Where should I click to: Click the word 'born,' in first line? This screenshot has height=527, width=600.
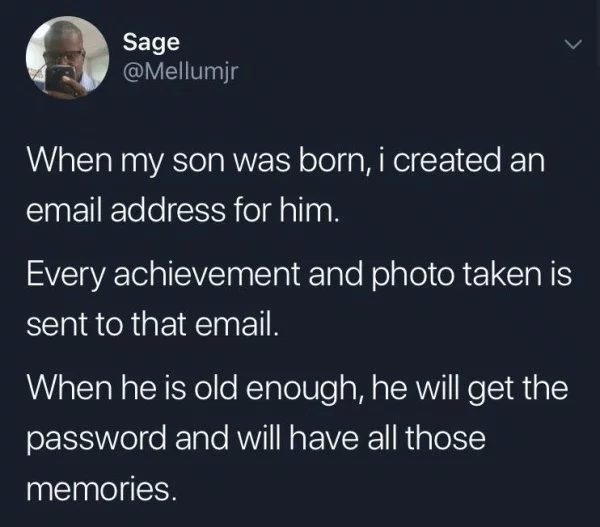coord(335,161)
